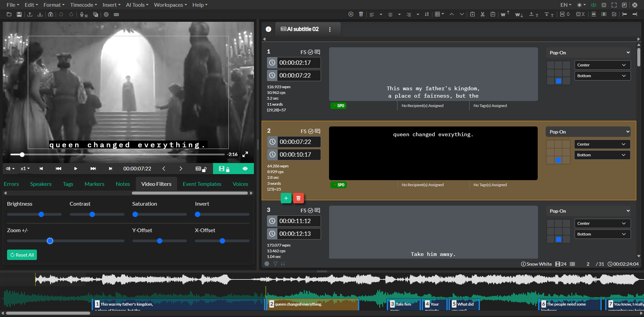Click the green add event button under event 2
This screenshot has width=644, height=317.
click(286, 198)
